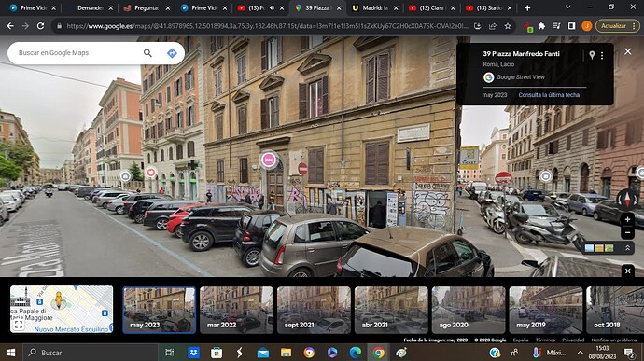644x361 pixels.
Task: Open the tab search dropdown chevron
Action: [567, 7]
